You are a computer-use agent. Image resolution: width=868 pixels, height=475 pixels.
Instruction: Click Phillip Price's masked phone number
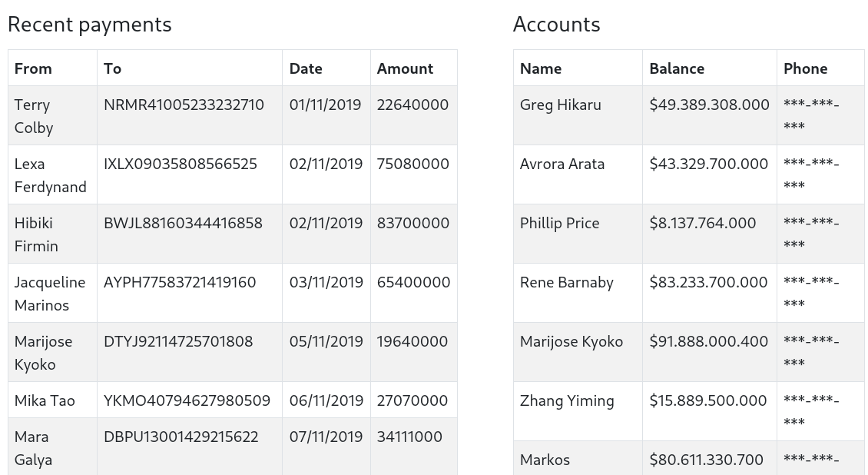click(x=811, y=234)
